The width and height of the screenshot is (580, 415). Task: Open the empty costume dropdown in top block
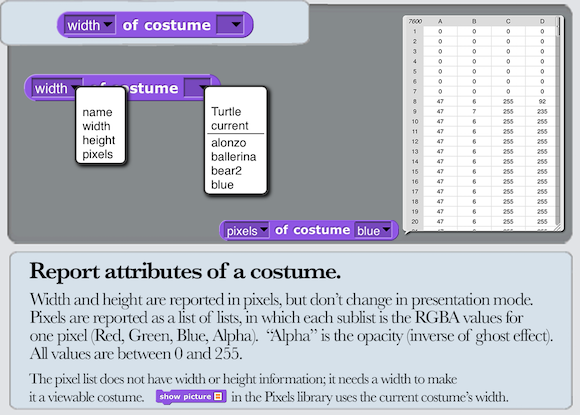[230, 25]
